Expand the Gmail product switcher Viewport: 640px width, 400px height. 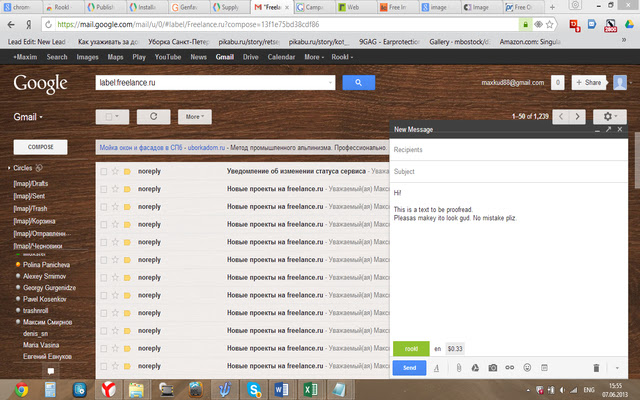point(28,117)
